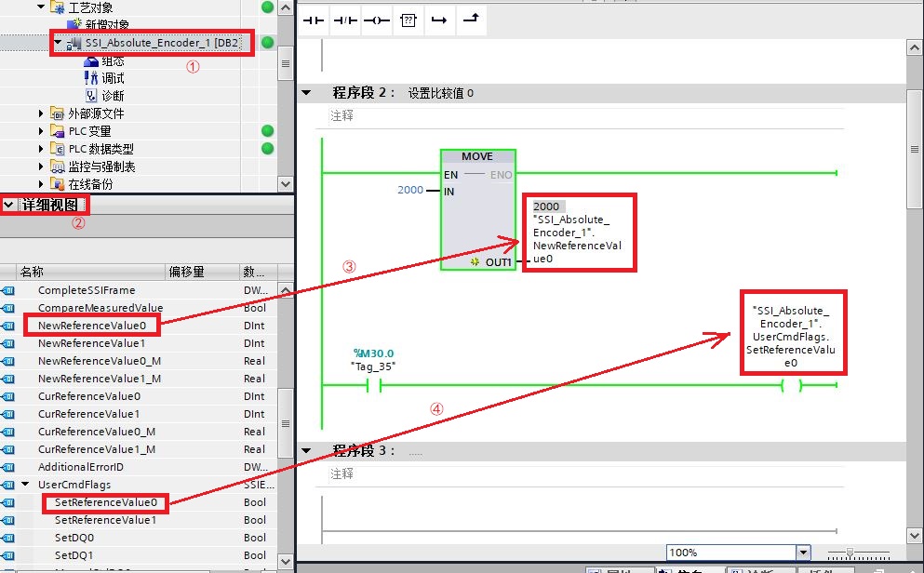The width and height of the screenshot is (924, 573).
Task: Click the tag icon of CompleteSSIFrame row
Action: [8, 290]
